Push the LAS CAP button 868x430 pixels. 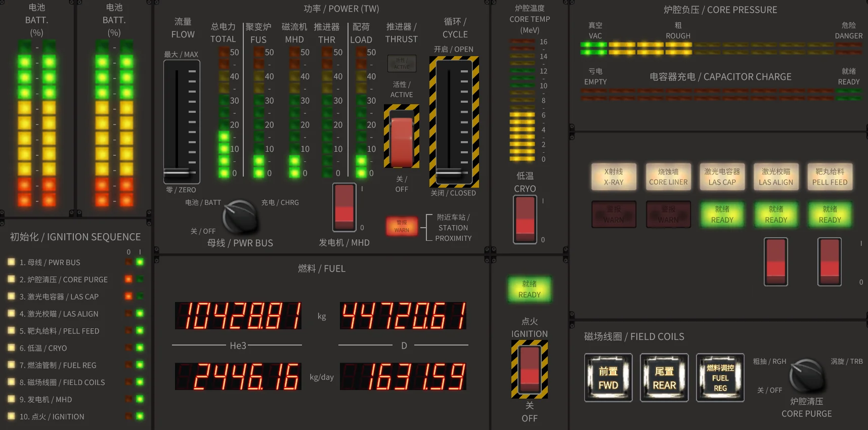(x=722, y=177)
